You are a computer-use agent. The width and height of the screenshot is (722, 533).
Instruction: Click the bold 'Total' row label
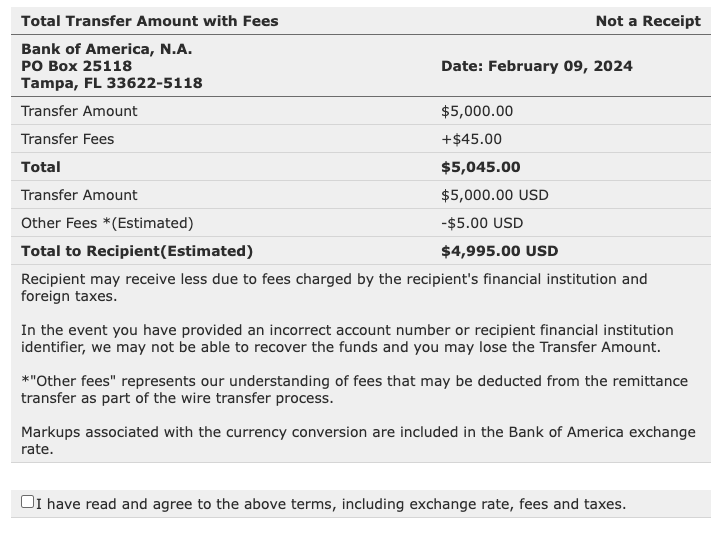pyautogui.click(x=41, y=167)
